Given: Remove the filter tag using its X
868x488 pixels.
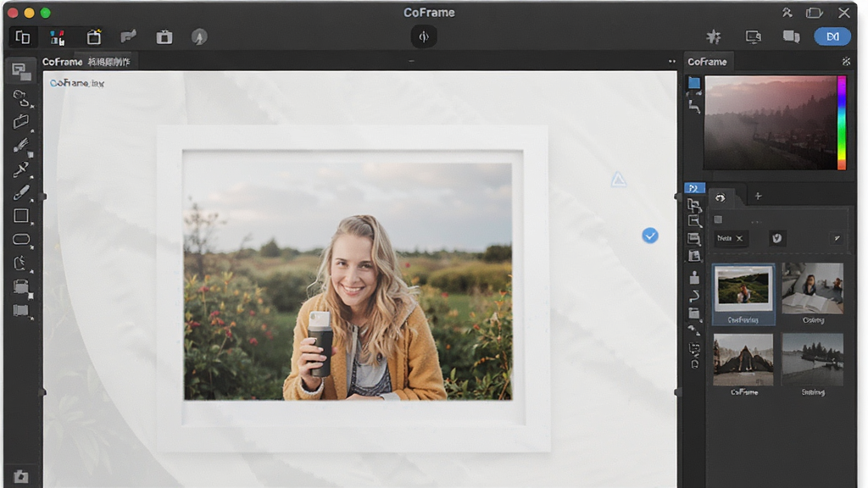Looking at the screenshot, I should pos(739,238).
